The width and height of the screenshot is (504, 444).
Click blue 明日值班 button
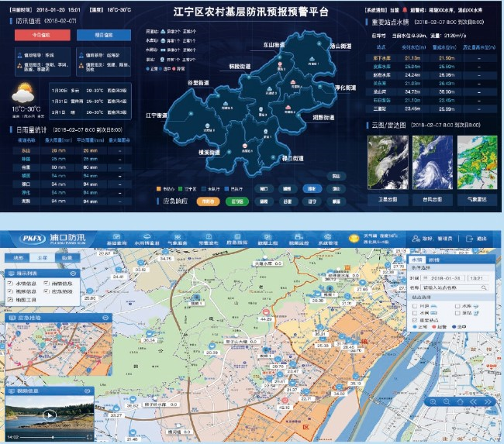[103, 35]
